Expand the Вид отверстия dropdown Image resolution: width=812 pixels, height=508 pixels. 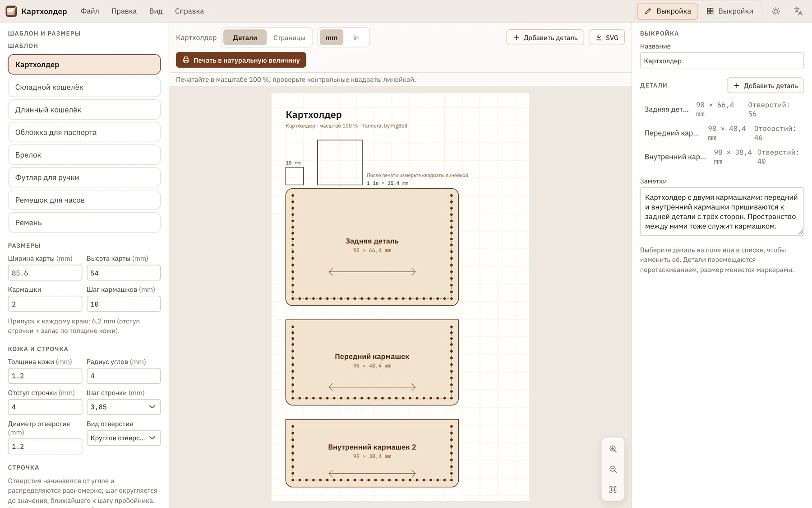click(x=124, y=438)
